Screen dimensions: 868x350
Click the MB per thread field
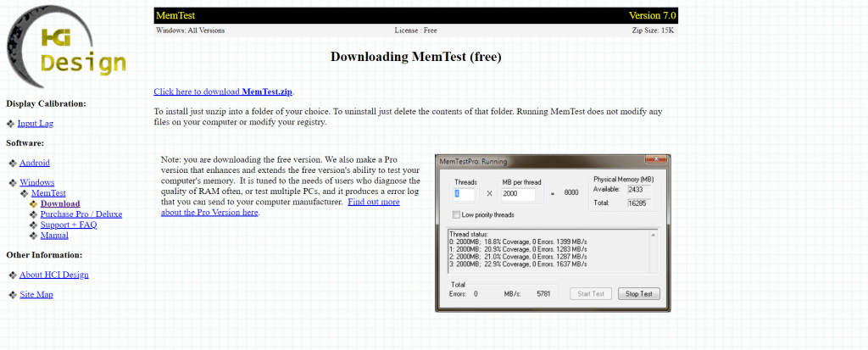coord(518,194)
